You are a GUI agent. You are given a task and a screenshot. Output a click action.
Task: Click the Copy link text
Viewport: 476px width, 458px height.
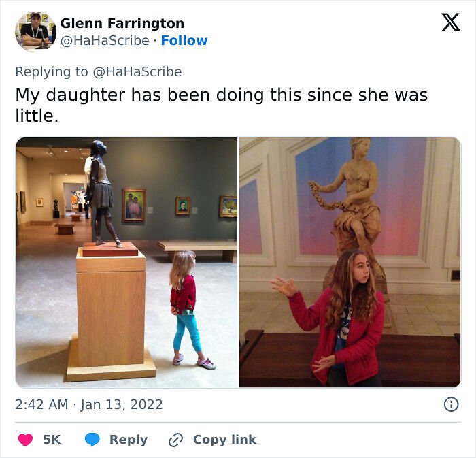[x=224, y=440]
